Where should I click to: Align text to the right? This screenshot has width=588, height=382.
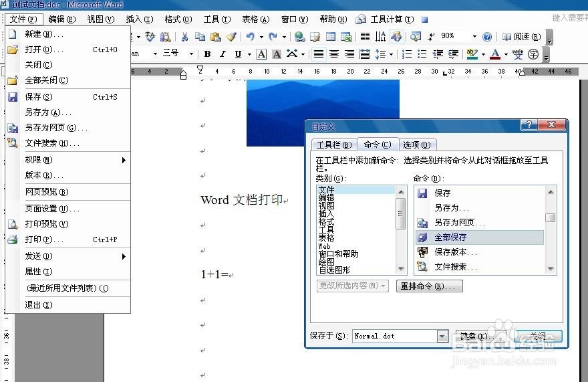349,54
